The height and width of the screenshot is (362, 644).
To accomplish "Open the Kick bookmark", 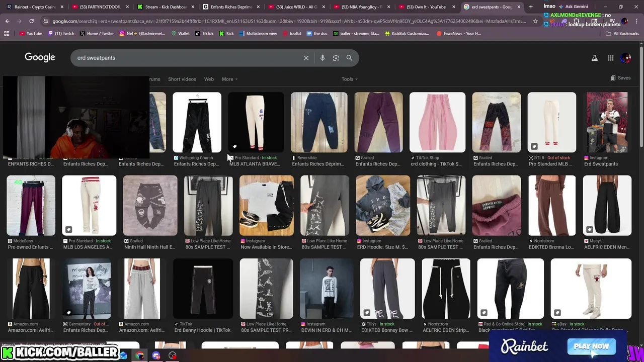I will pos(226,33).
